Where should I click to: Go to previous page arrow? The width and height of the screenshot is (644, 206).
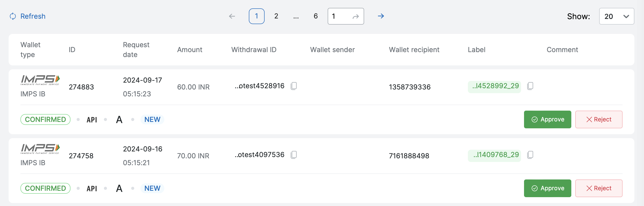tap(232, 16)
